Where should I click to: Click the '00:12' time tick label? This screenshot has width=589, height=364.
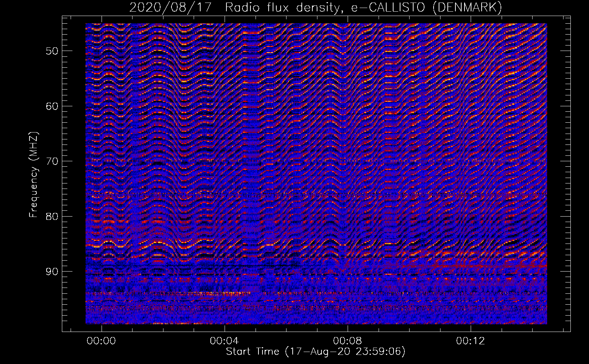[x=471, y=341]
